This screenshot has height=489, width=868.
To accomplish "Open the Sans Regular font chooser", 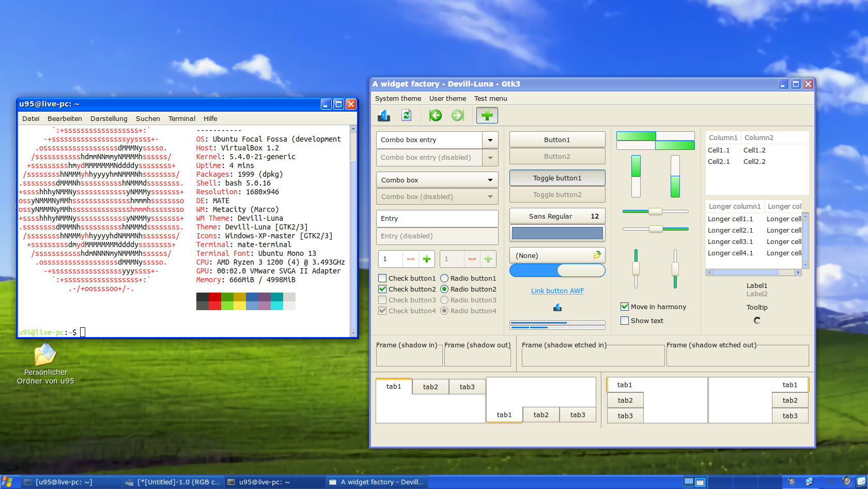I will tap(557, 216).
